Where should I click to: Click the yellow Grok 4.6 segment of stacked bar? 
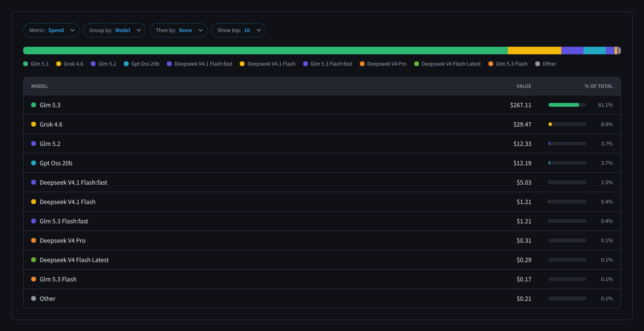coord(535,51)
